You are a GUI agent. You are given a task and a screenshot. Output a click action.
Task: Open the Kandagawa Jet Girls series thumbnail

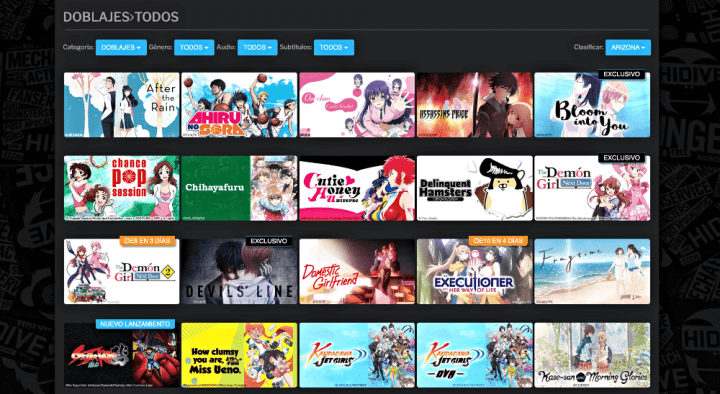[357, 355]
